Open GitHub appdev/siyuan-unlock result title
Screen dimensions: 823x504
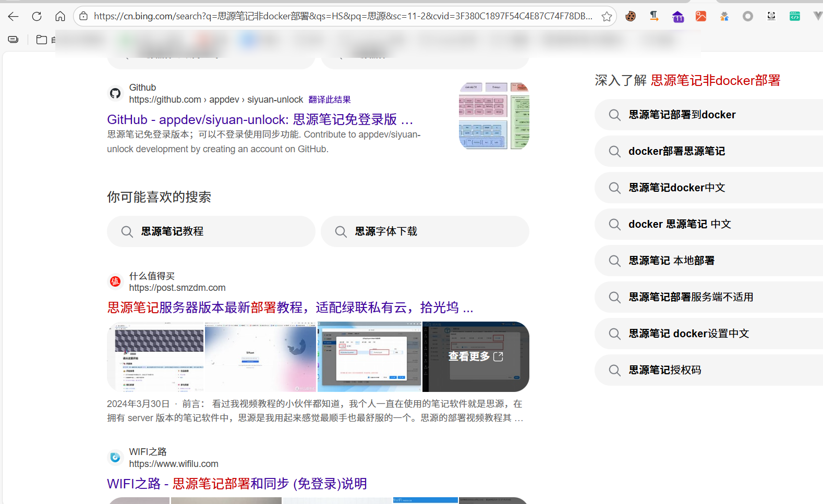coord(260,119)
